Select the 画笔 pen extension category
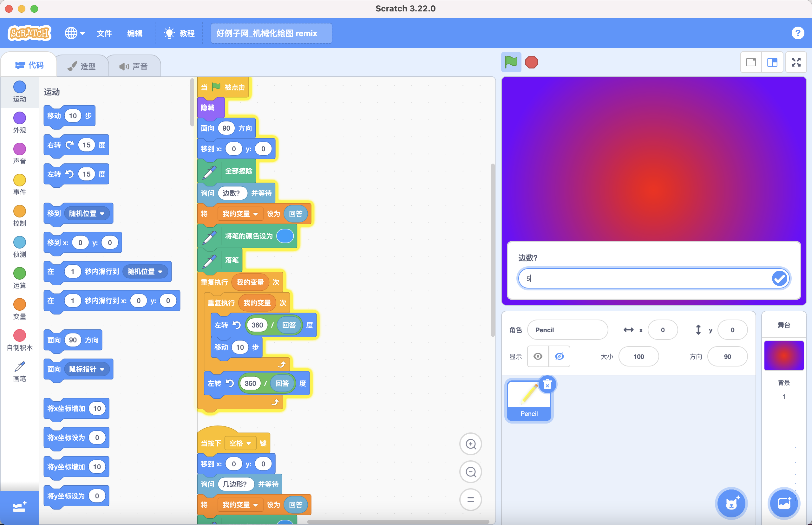This screenshot has height=525, width=812. (19, 371)
